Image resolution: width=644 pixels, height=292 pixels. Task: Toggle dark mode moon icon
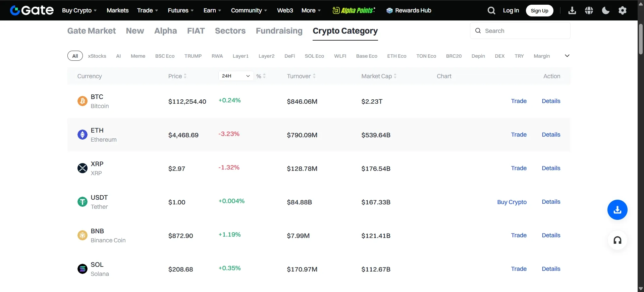coord(606,10)
